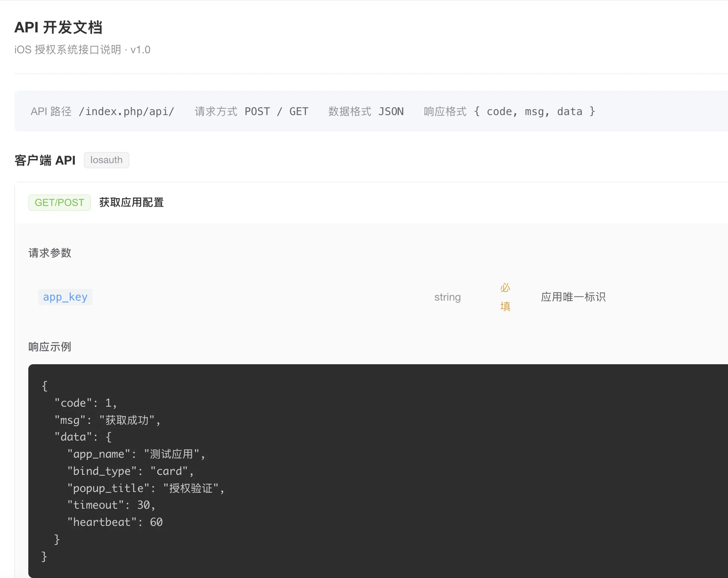Click the API 开发文档 page title

click(58, 27)
